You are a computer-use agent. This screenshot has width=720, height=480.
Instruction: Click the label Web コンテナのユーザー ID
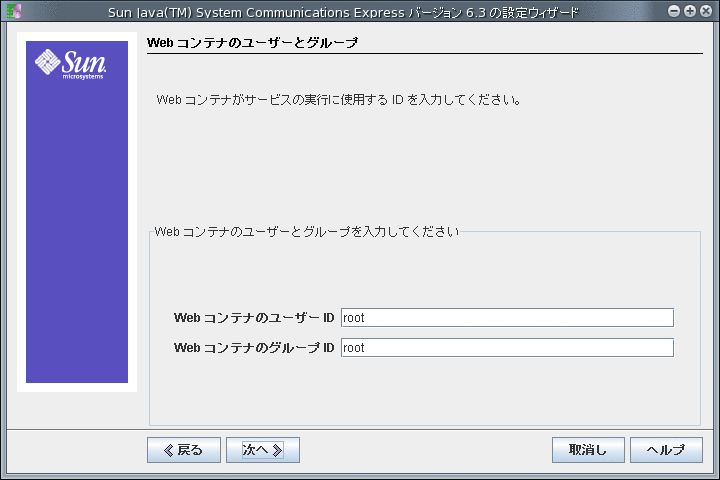[x=254, y=318]
